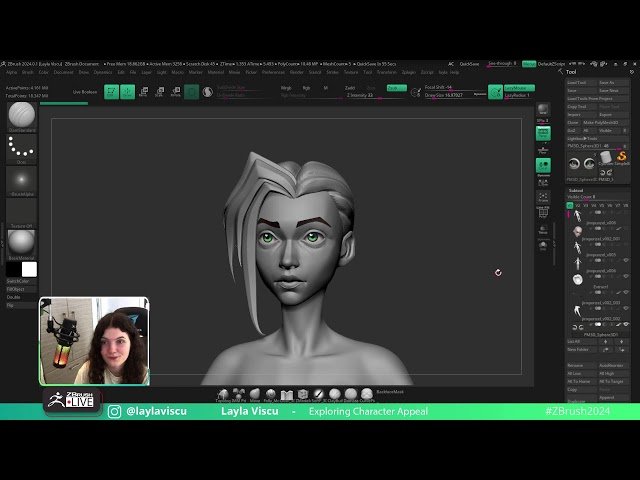The image size is (640, 480).
Task: Pick the white color swatch
Action: tap(29, 269)
